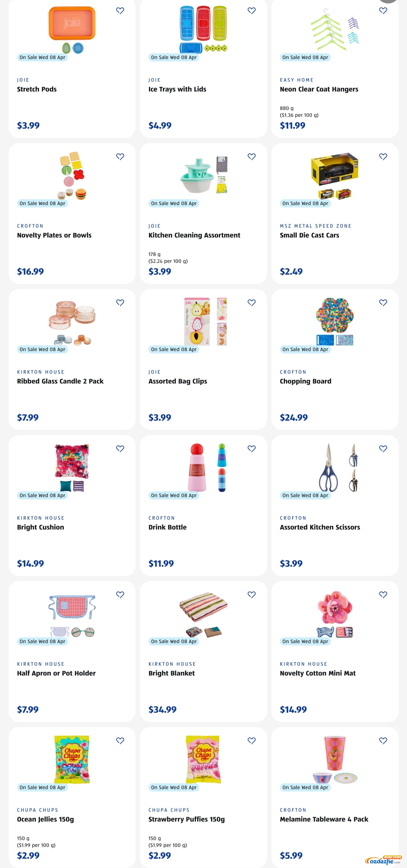This screenshot has height=868, width=407.
Task: Toggle the heart on Neon Clear Coat Hangers
Action: (383, 11)
